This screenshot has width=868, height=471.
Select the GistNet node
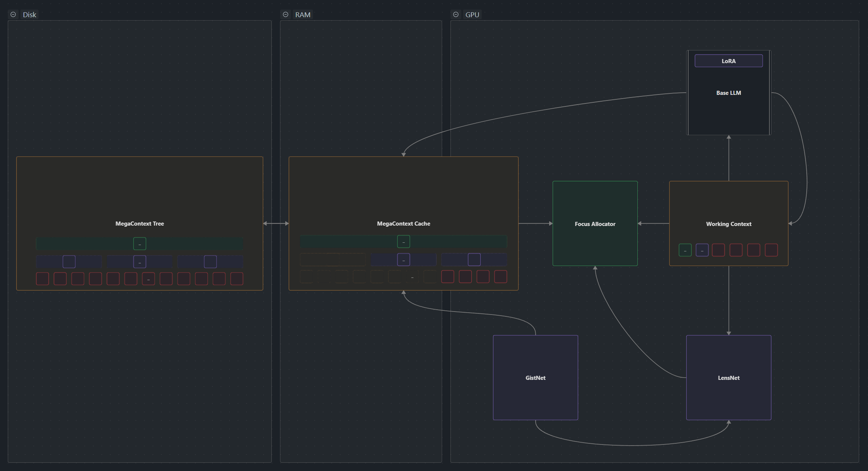[x=535, y=378]
